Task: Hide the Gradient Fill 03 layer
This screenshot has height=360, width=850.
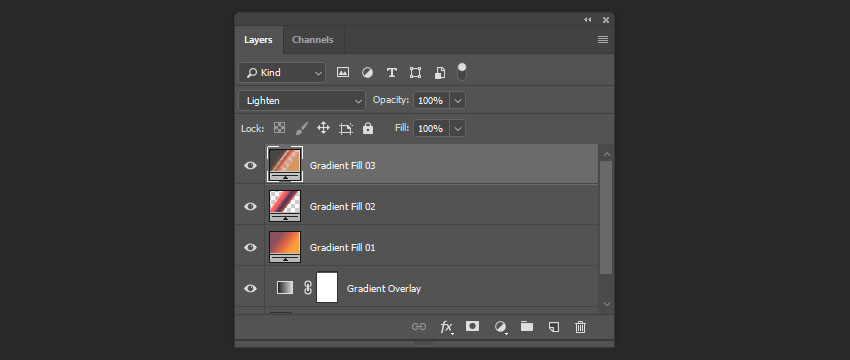Action: coord(250,165)
